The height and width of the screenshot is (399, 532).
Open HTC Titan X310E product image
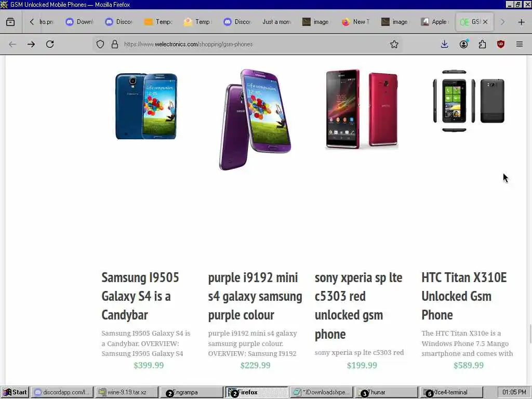coord(469,101)
